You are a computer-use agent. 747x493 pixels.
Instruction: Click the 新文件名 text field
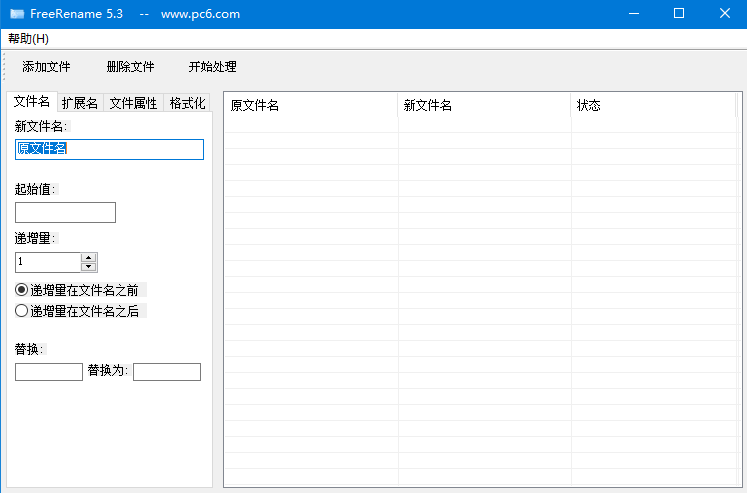109,149
